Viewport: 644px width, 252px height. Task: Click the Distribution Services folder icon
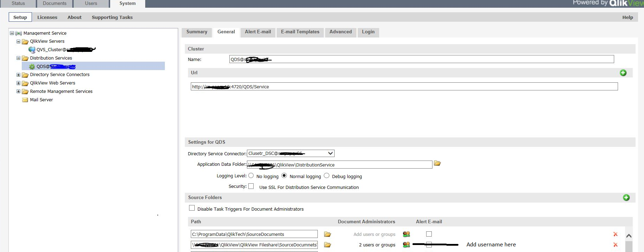(25, 58)
